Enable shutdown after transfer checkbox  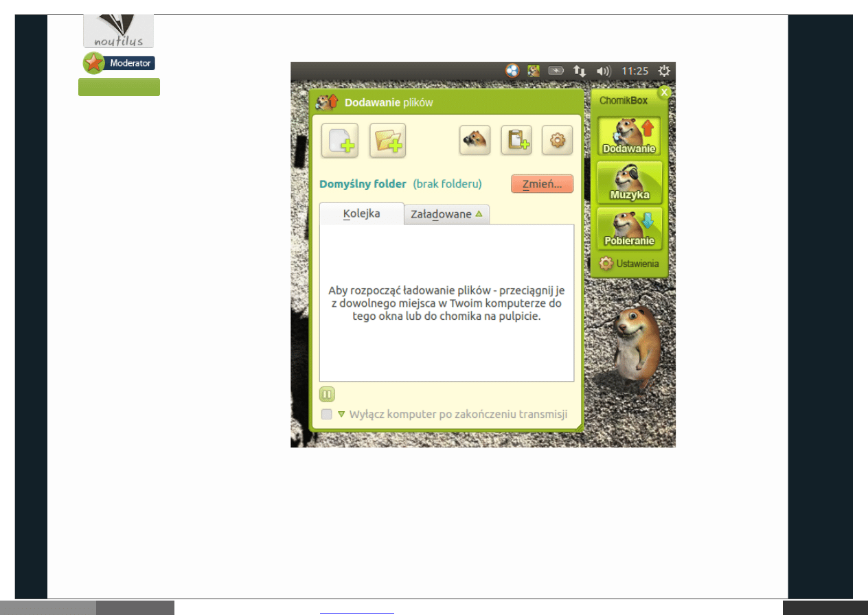tap(327, 415)
